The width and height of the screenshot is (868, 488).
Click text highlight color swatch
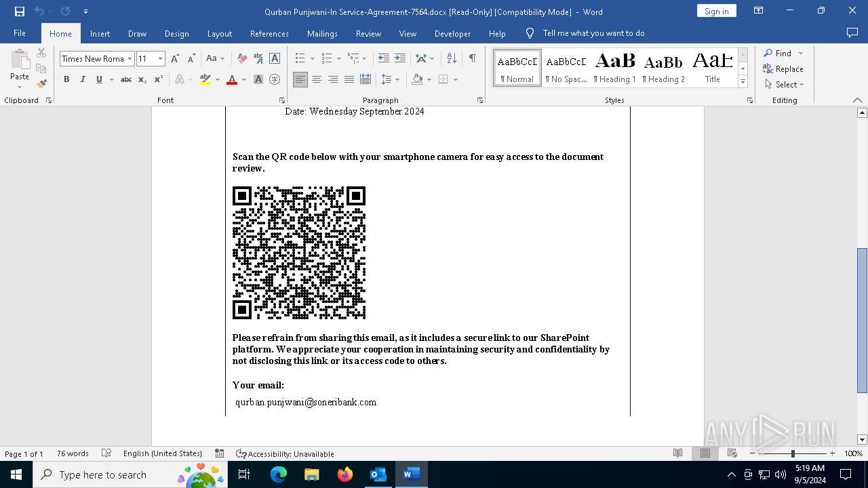tap(205, 79)
